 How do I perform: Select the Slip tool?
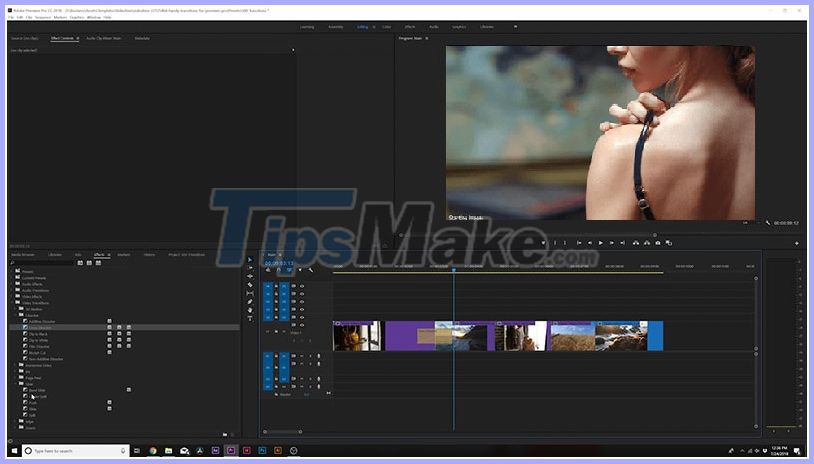click(x=250, y=293)
